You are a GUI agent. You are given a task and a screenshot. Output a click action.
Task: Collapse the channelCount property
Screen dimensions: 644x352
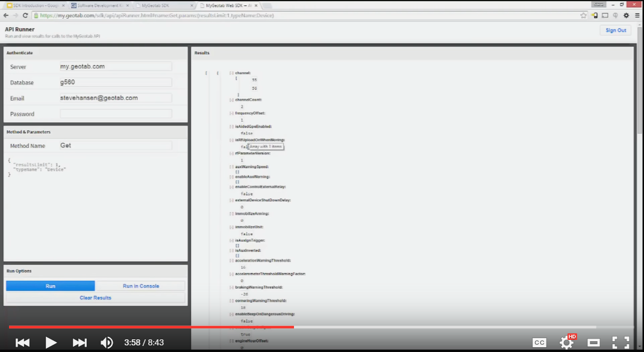click(231, 100)
